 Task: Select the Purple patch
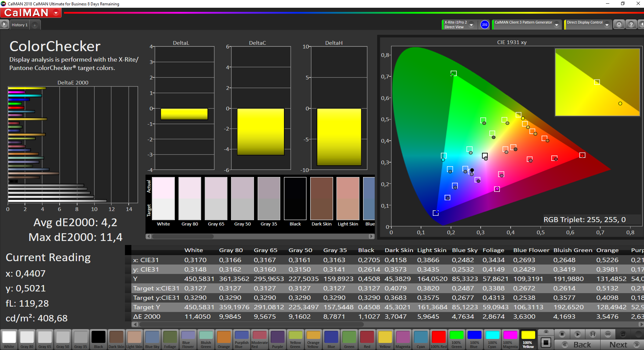point(277,339)
